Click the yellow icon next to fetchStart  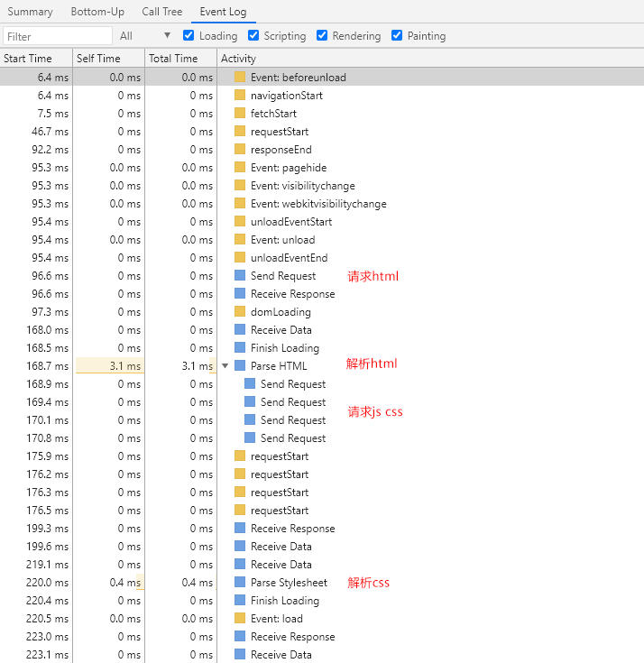pos(240,113)
